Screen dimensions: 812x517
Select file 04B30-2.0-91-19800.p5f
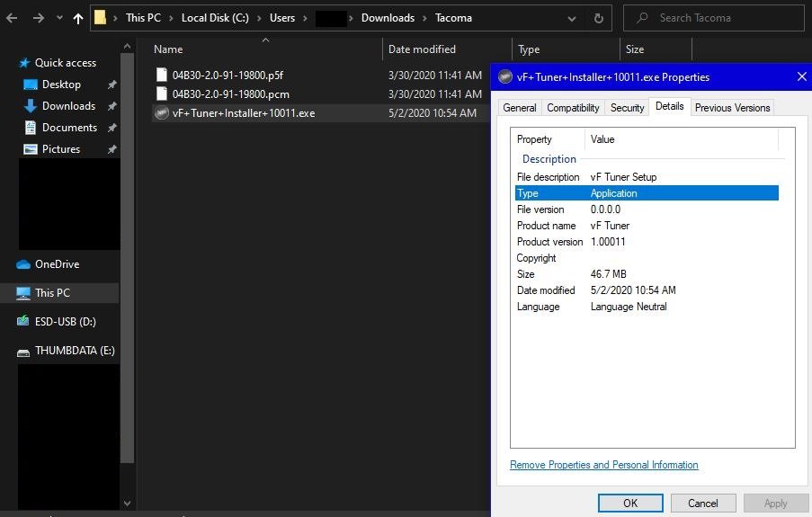[x=228, y=76]
